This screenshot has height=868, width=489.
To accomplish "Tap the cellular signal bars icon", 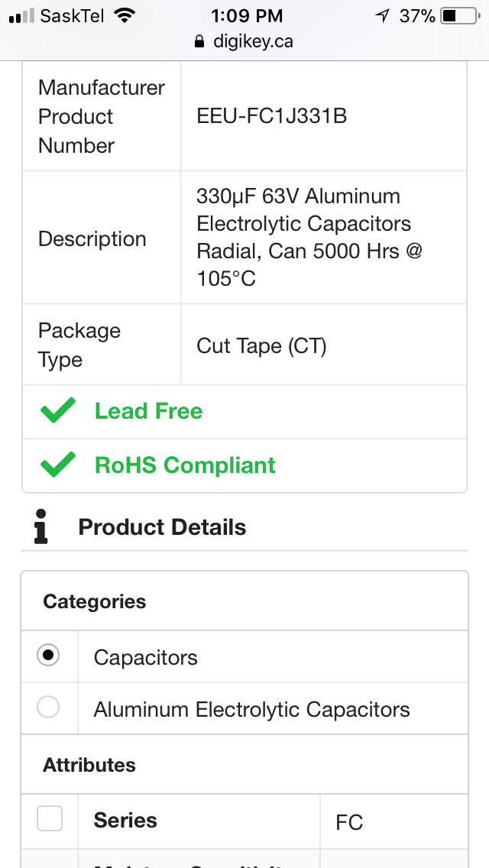I will click(x=21, y=16).
